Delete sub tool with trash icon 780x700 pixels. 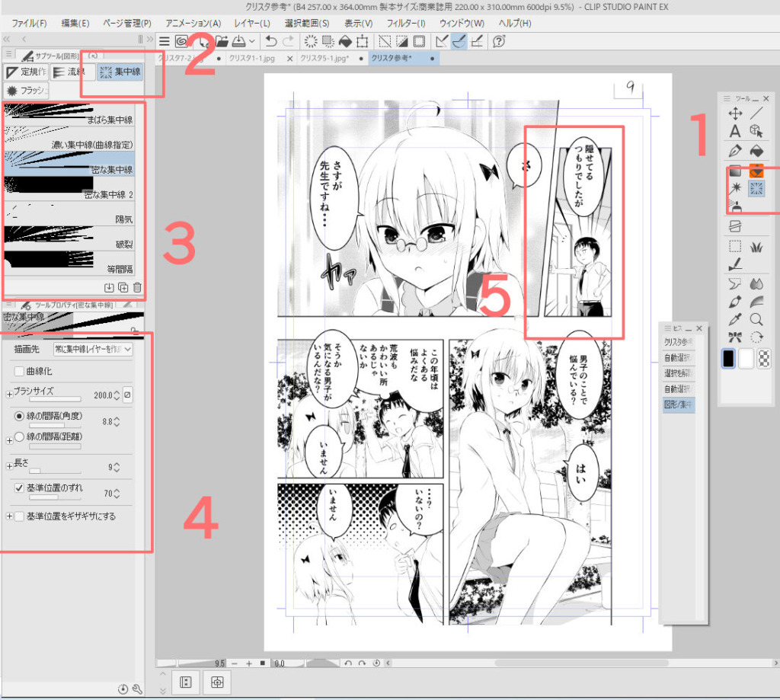click(137, 288)
